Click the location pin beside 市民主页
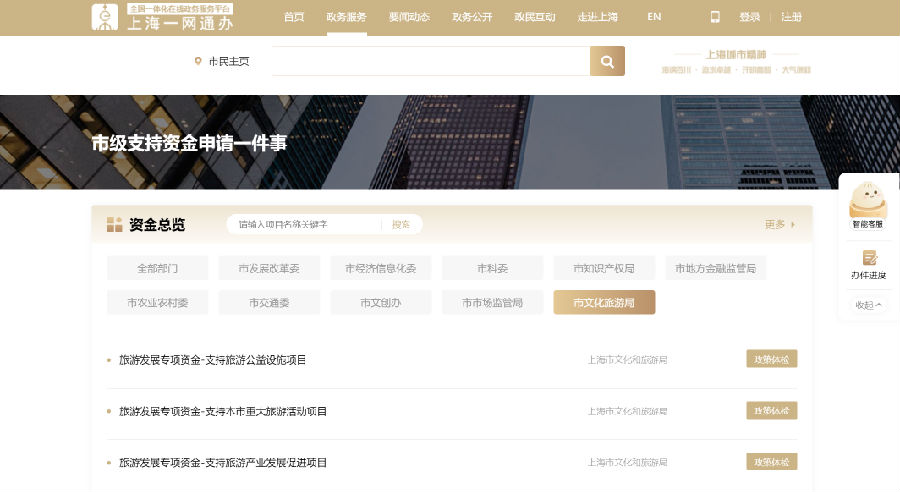The width and height of the screenshot is (900, 492). click(198, 61)
